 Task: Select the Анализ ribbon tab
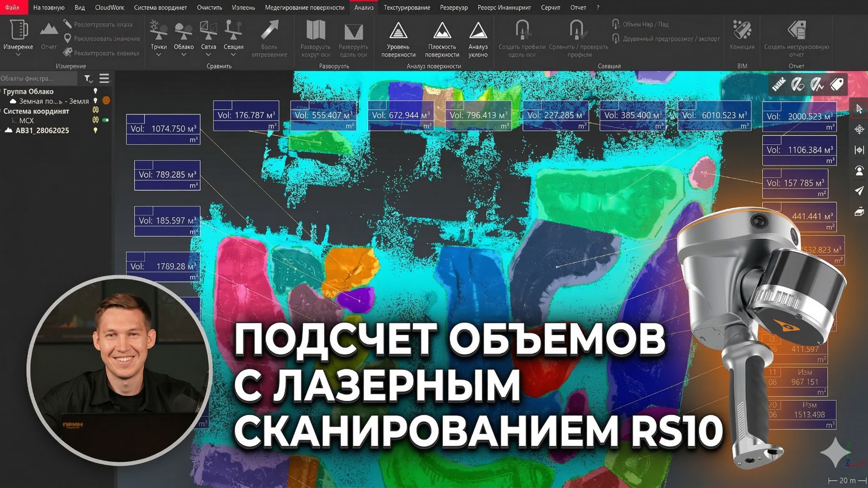[x=364, y=7]
